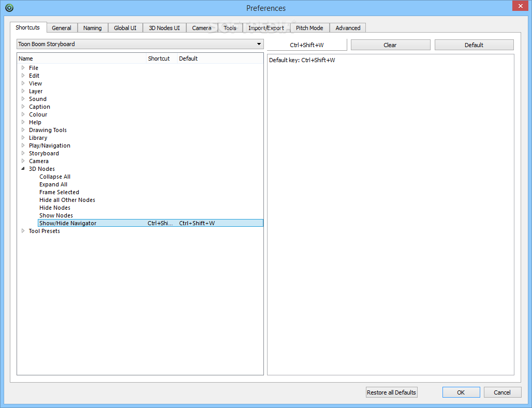
Task: Select the Tool Presets tree item label
Action: pyautogui.click(x=45, y=231)
